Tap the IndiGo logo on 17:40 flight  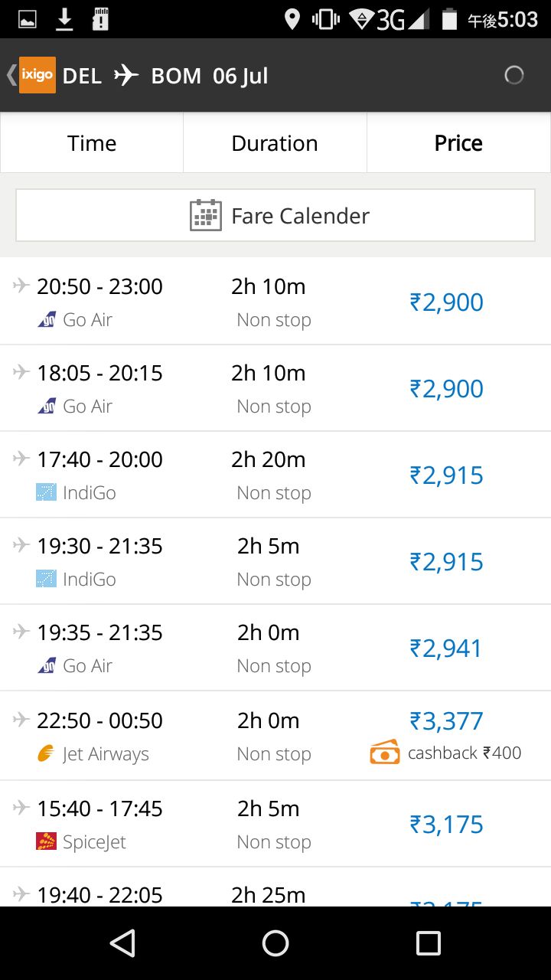[46, 492]
